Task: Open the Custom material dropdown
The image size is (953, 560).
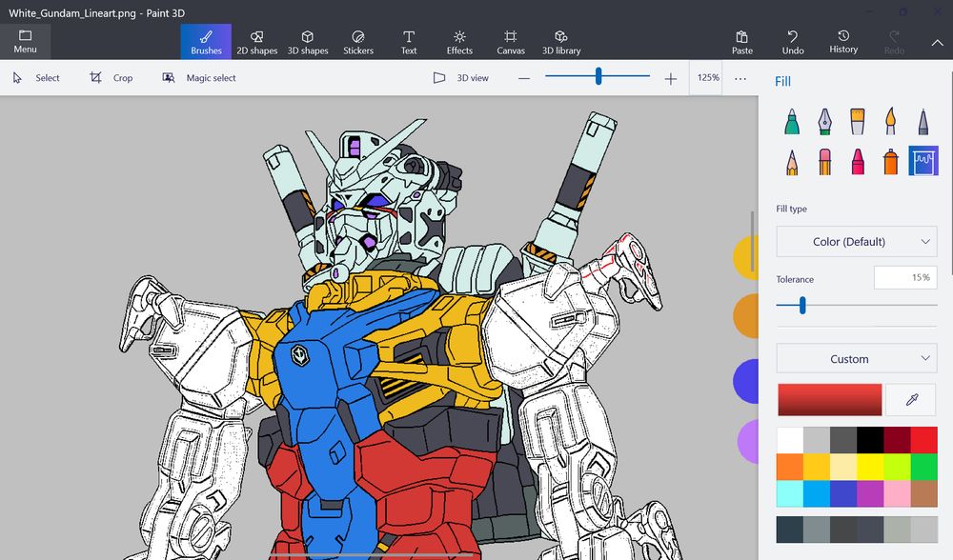Action: click(x=857, y=359)
